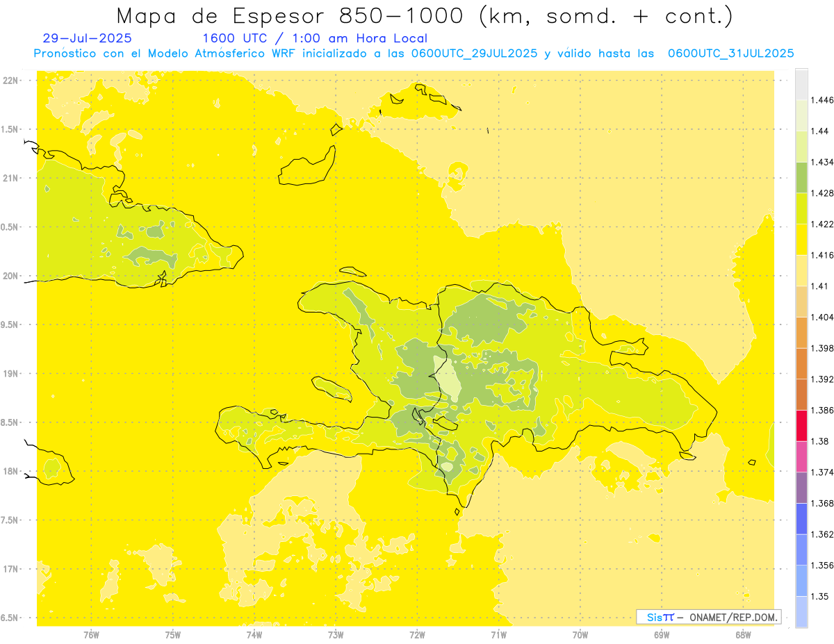Click legend value 1.35
The image size is (834, 644).
(x=819, y=596)
